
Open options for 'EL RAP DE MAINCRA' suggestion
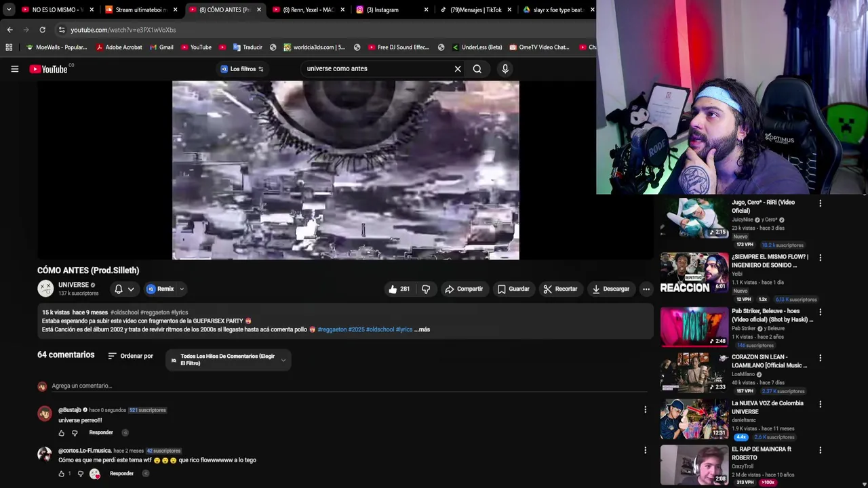tap(820, 450)
